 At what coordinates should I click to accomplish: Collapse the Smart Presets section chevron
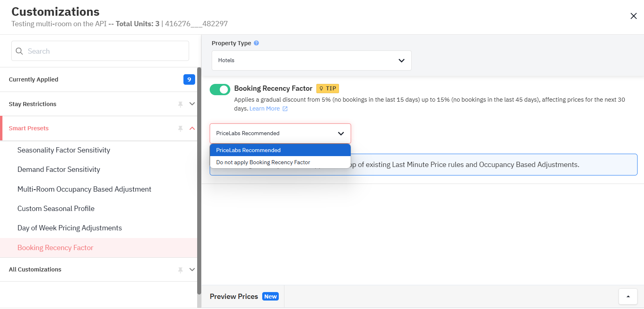point(192,128)
